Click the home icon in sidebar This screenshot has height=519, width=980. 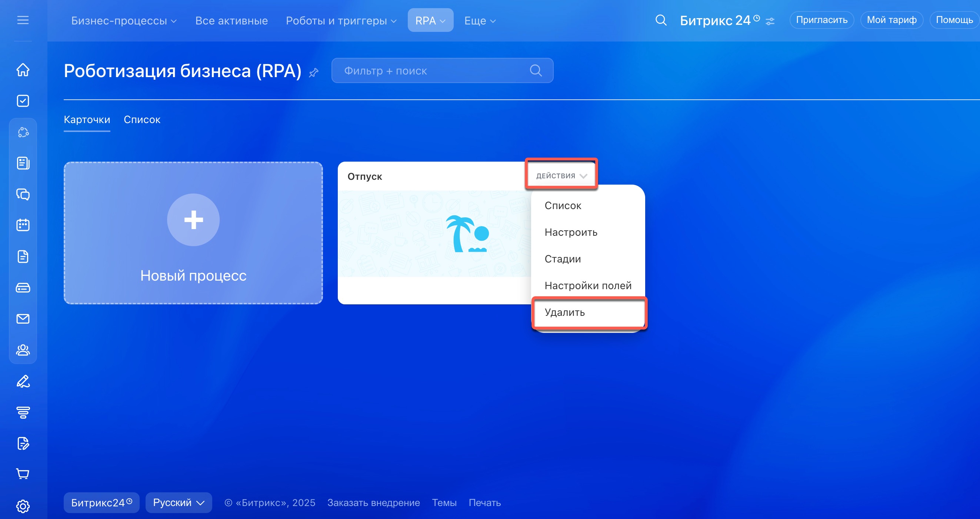[x=23, y=70]
